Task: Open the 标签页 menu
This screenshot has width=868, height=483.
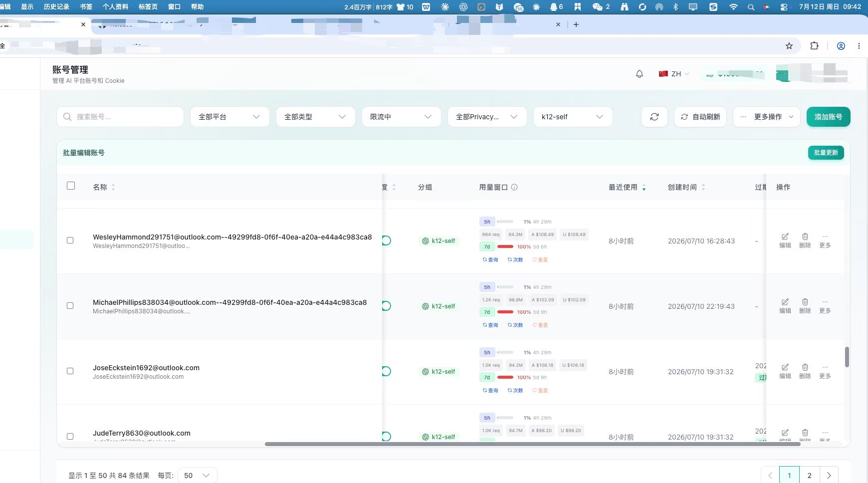Action: (148, 7)
